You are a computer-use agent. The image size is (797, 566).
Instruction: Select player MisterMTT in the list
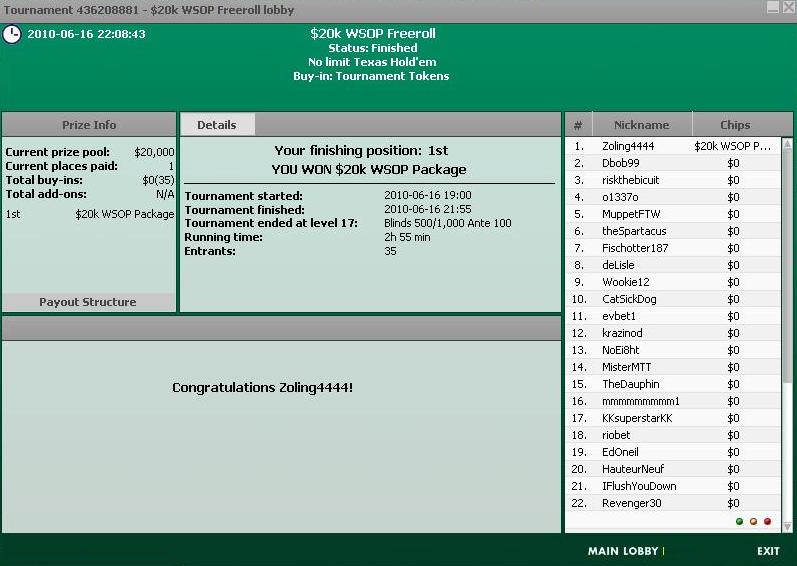673,367
